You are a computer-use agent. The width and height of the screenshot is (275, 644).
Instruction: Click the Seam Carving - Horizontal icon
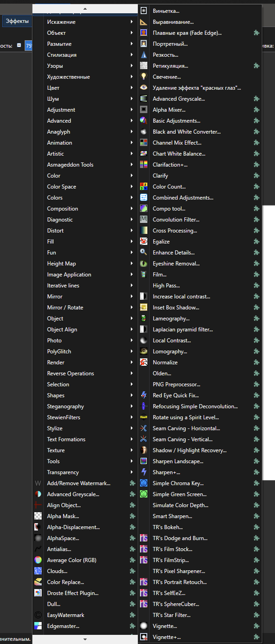click(x=144, y=428)
